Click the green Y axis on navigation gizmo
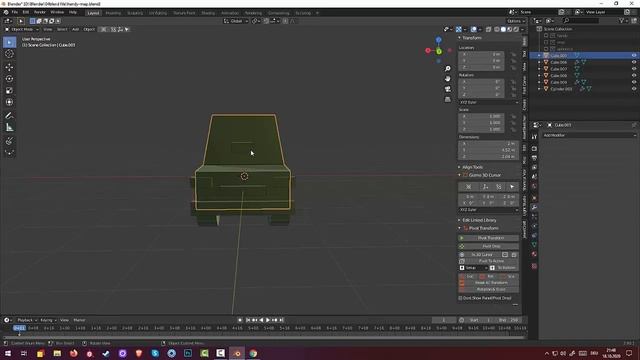This screenshot has height=360, width=640. click(439, 51)
